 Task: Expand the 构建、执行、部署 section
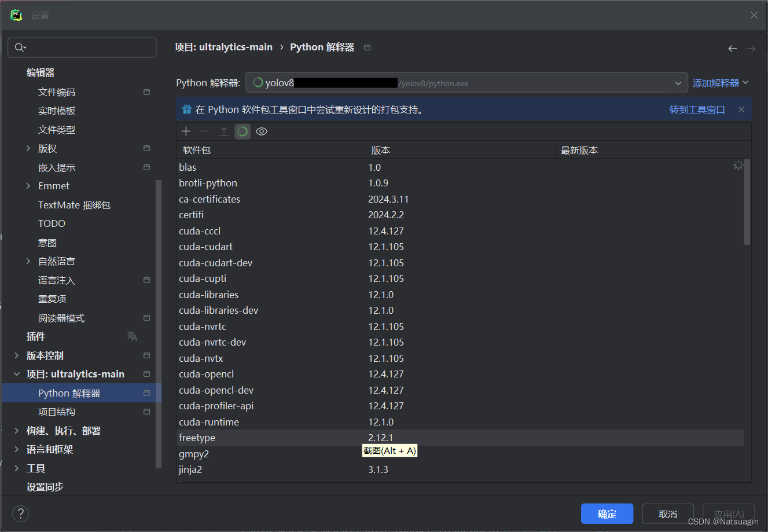pyautogui.click(x=16, y=431)
